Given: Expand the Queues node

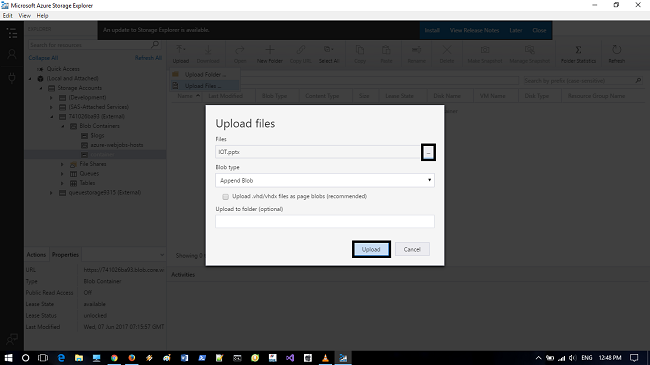Looking at the screenshot, I should (62, 174).
